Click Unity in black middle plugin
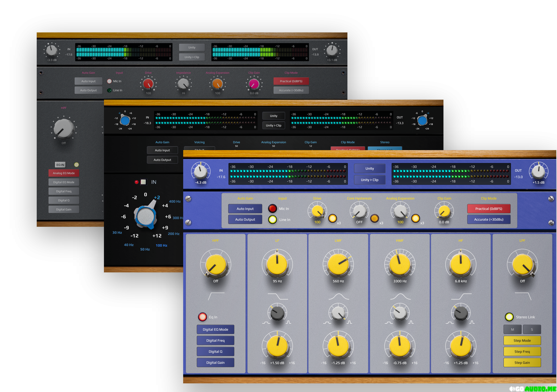This screenshot has width=557, height=392. (274, 116)
